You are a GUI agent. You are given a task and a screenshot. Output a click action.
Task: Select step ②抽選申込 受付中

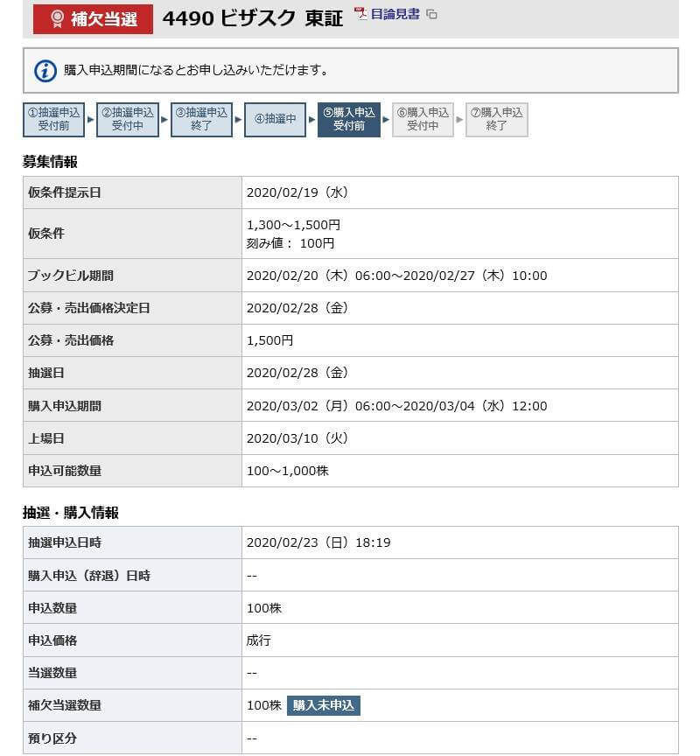pyautogui.click(x=128, y=120)
